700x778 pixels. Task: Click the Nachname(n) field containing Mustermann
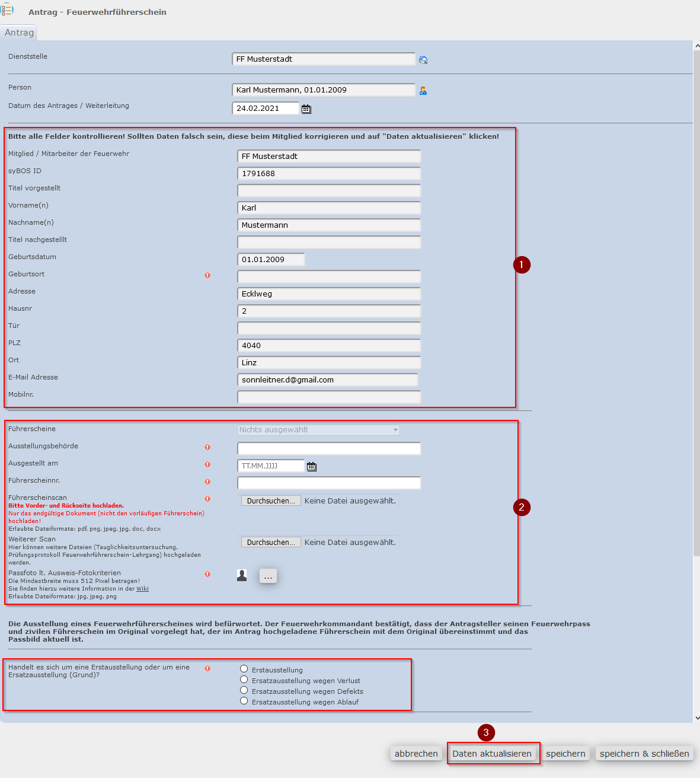(x=329, y=225)
